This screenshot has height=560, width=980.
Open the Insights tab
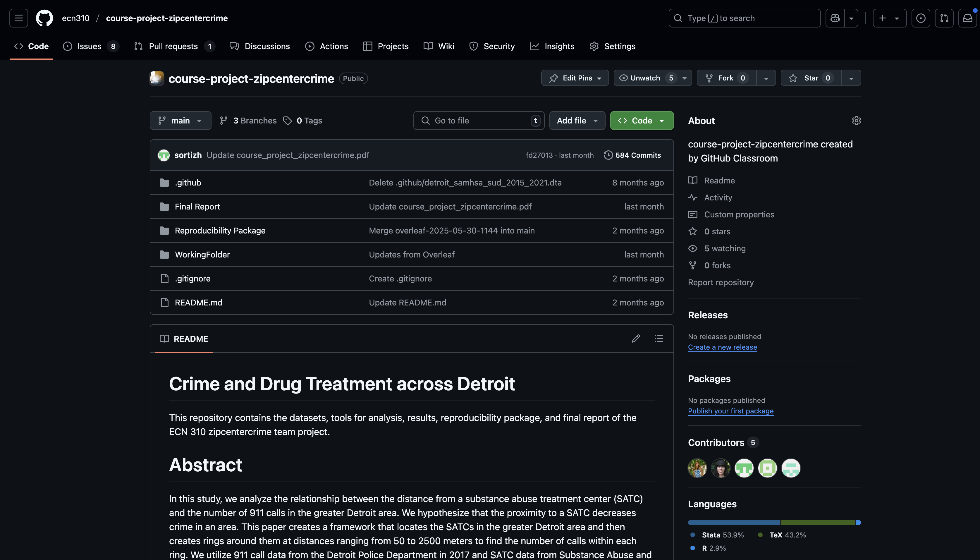coord(552,46)
